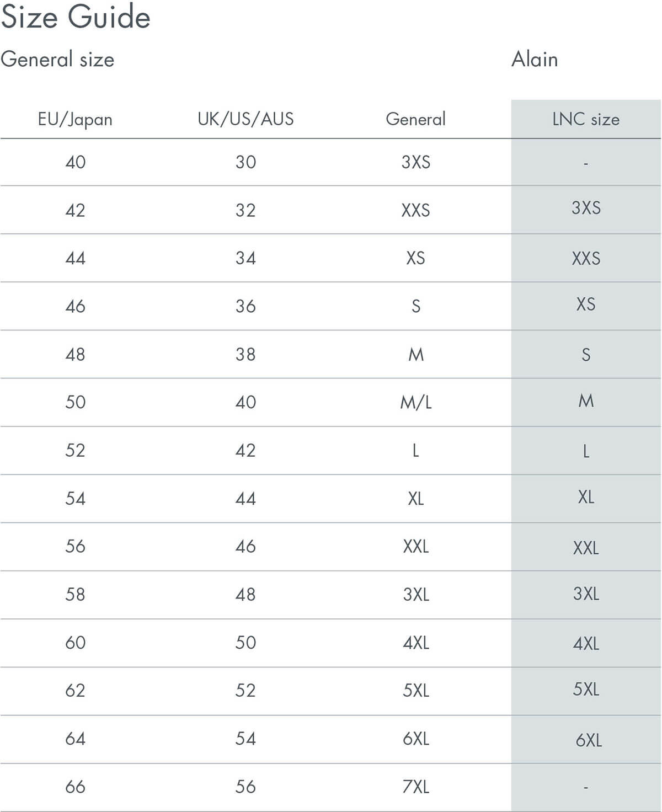
Task: Click EU/Japan size 48 cell
Action: 76,354
